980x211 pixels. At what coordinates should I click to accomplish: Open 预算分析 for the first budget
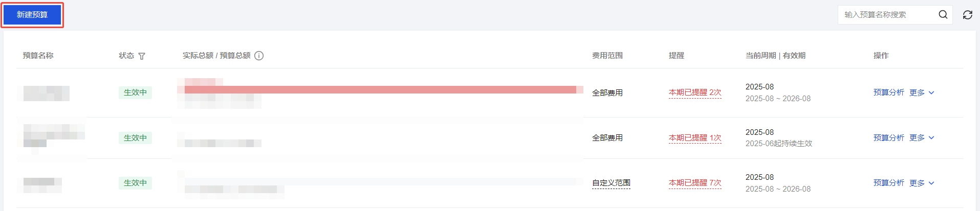click(888, 92)
